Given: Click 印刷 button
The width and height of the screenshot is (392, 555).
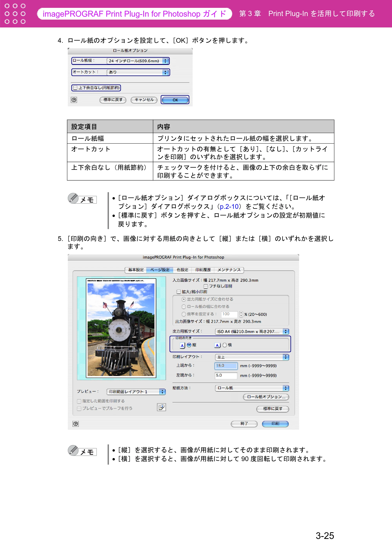Looking at the screenshot, I should (x=275, y=424).
